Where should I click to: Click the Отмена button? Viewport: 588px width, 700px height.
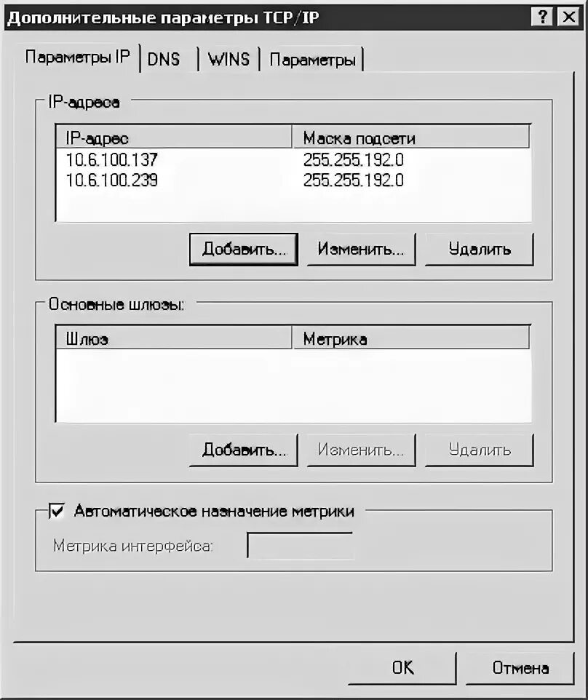coord(520,668)
